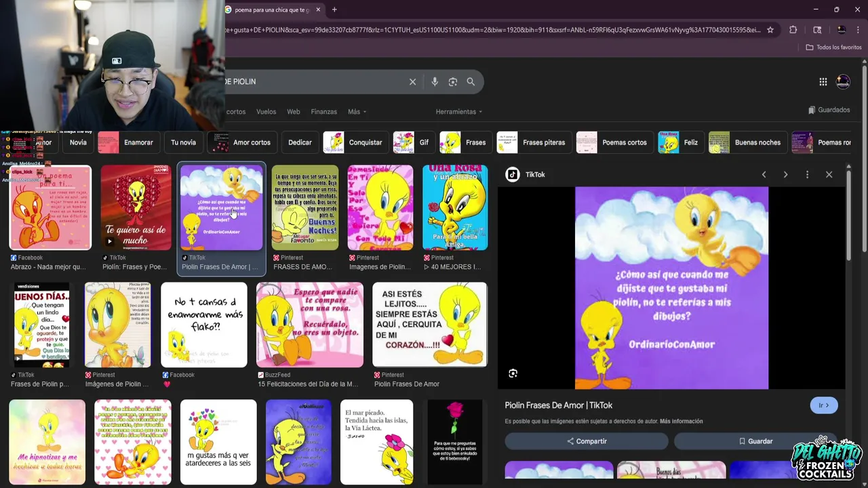
Task: Open Guardados saved items
Action: (x=829, y=110)
